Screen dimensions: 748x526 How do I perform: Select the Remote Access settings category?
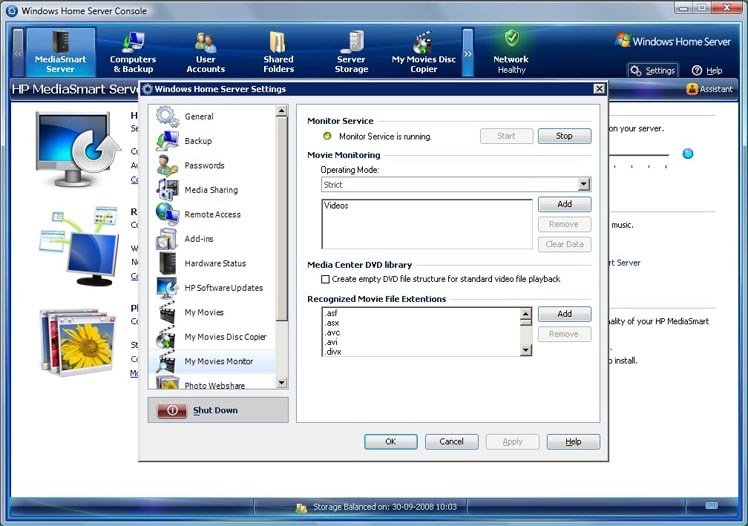tap(212, 214)
